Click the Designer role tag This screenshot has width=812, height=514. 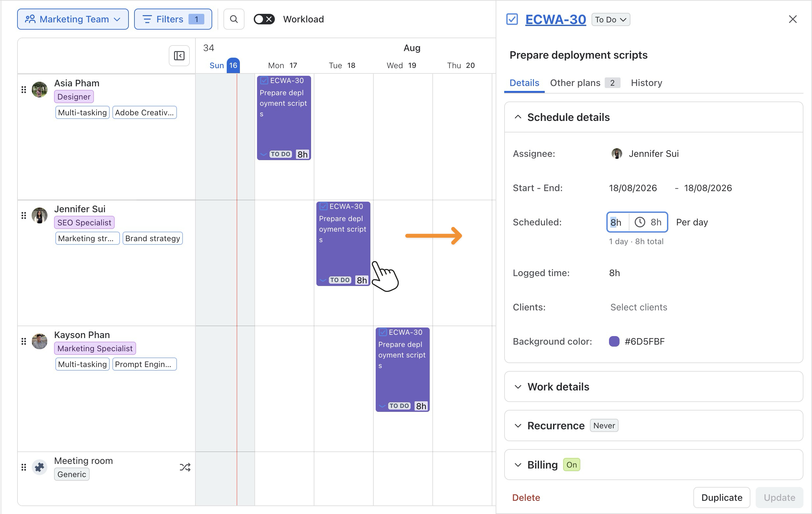coord(74,97)
